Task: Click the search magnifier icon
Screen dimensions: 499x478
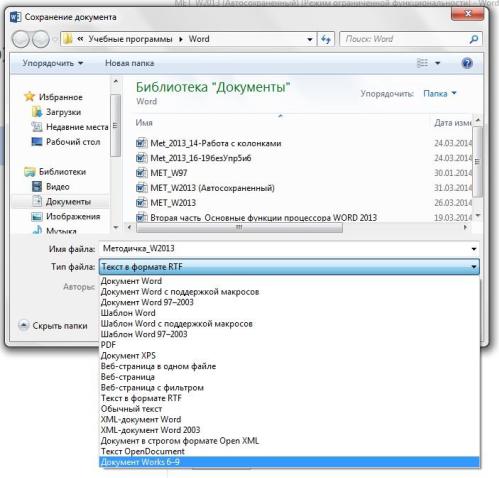Action: point(474,39)
